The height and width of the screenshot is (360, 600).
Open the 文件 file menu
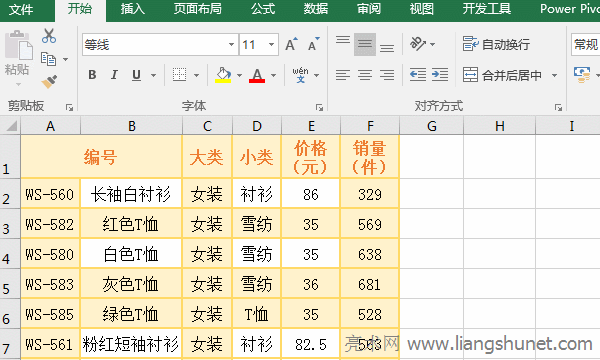coord(21,10)
